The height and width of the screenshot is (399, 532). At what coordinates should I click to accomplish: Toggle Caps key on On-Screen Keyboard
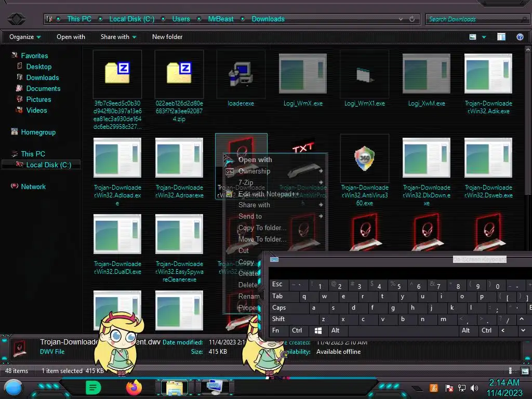pos(288,308)
